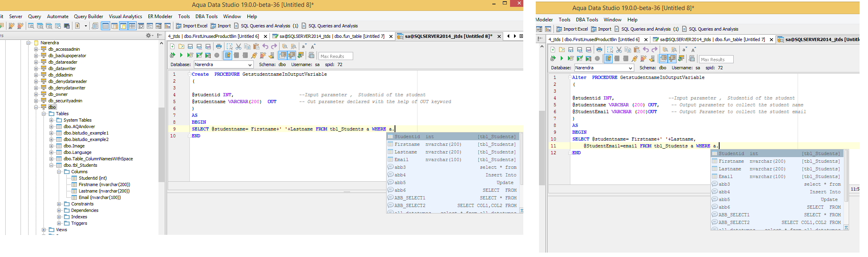
Task: Open Database dropdown in Alter PROCEDURE editor
Action: pyautogui.click(x=630, y=68)
